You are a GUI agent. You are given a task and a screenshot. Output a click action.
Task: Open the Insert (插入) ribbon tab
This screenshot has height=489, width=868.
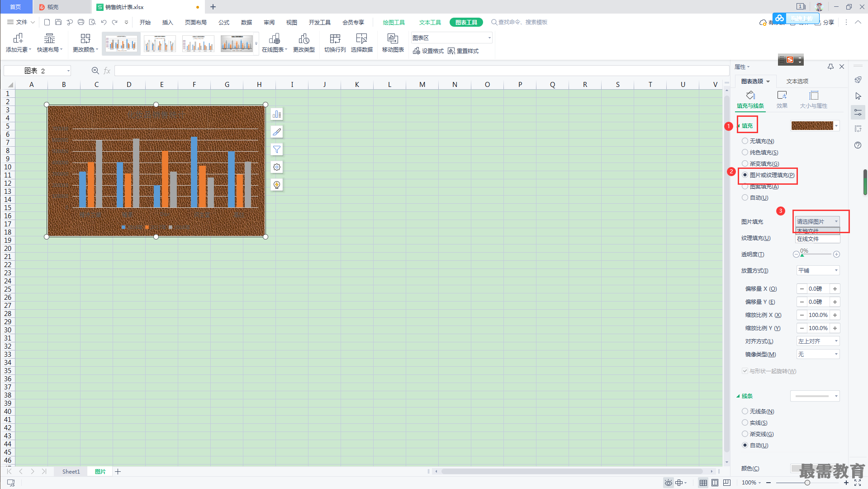pos(168,22)
